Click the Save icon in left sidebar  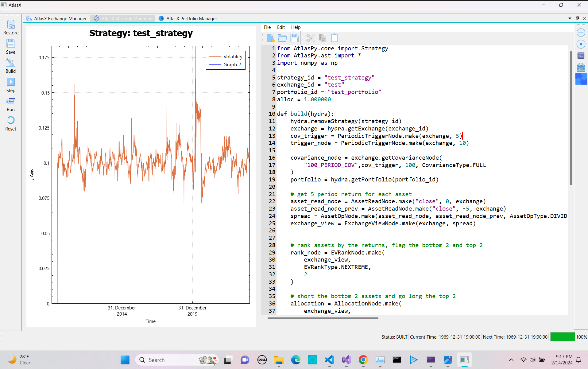pyautogui.click(x=11, y=47)
